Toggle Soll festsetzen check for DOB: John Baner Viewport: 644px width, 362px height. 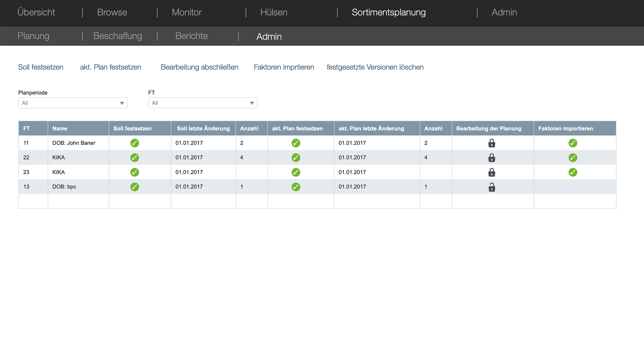pos(135,143)
